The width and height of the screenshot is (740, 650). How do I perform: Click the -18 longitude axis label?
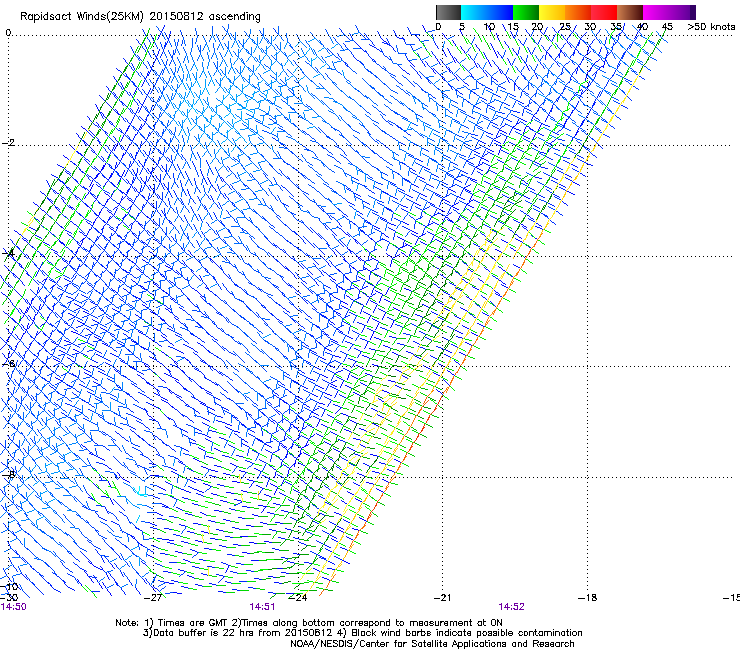coord(587,598)
